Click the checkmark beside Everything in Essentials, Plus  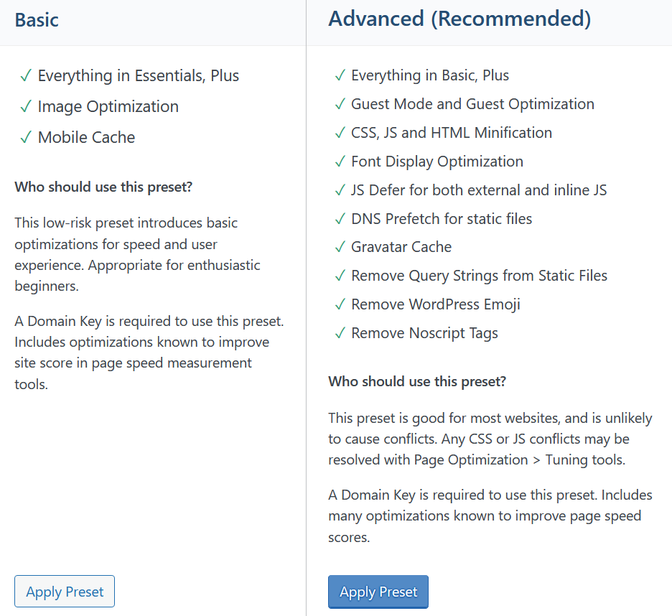point(26,76)
